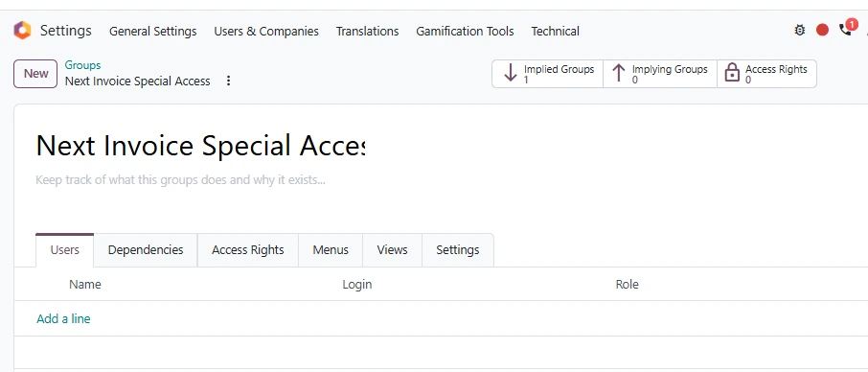Click the Implied Groups down arrow icon
Viewport: 868px width, 372px height.
[x=511, y=73]
